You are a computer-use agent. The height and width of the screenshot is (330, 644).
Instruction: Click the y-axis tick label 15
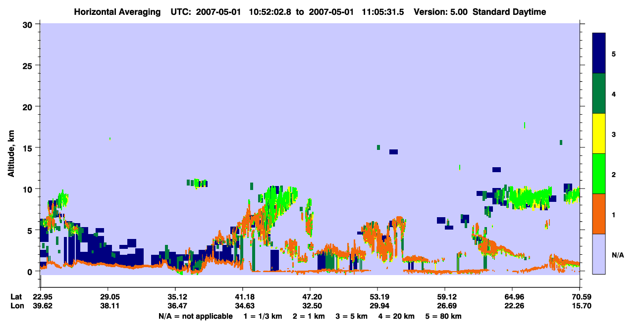coord(29,148)
